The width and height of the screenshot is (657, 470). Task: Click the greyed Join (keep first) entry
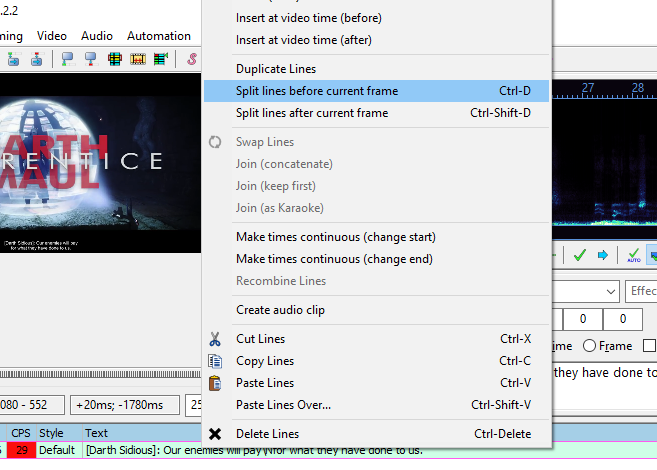[x=376, y=186]
